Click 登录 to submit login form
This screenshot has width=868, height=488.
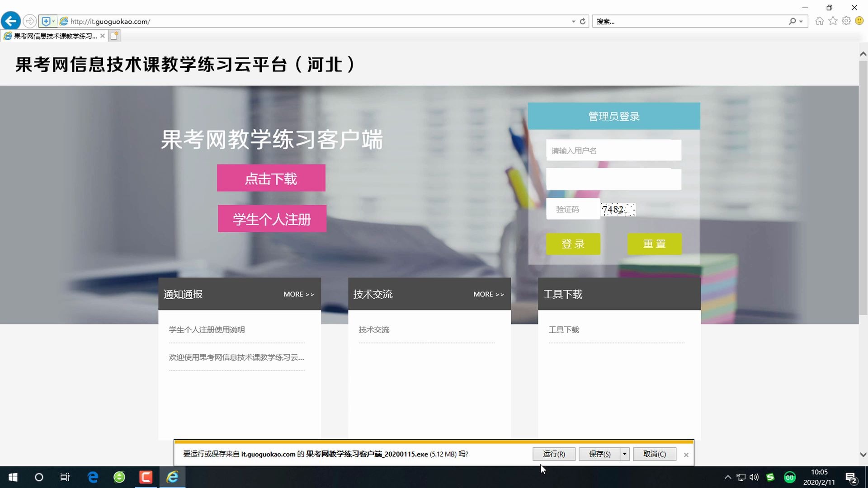[x=573, y=244]
